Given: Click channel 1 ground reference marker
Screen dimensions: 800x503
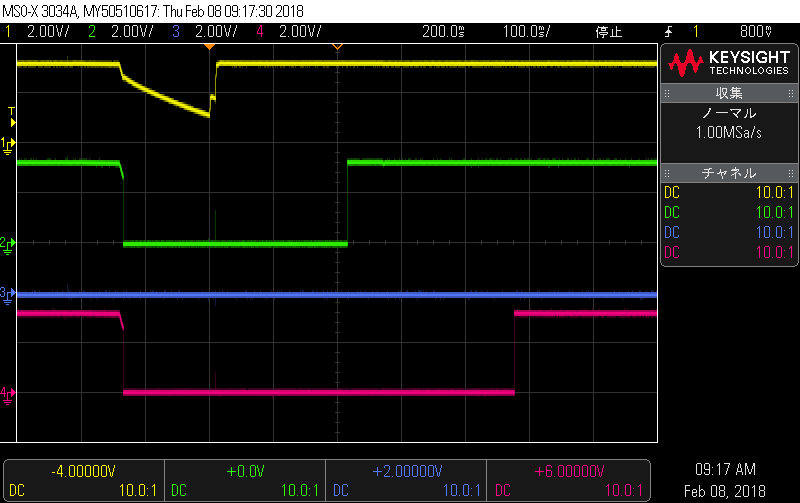Looking at the screenshot, I should coord(8,145).
